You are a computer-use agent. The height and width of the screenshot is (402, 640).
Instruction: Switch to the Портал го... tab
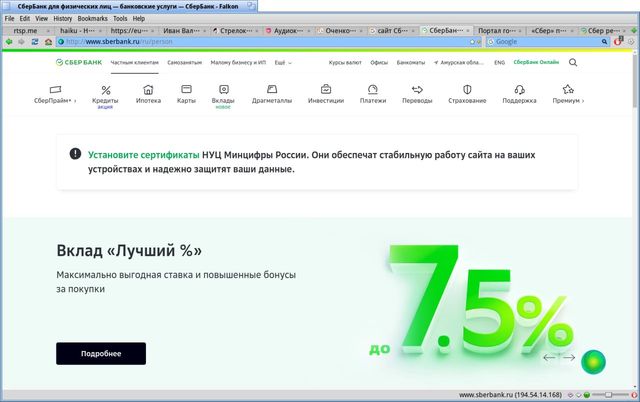tap(499, 31)
